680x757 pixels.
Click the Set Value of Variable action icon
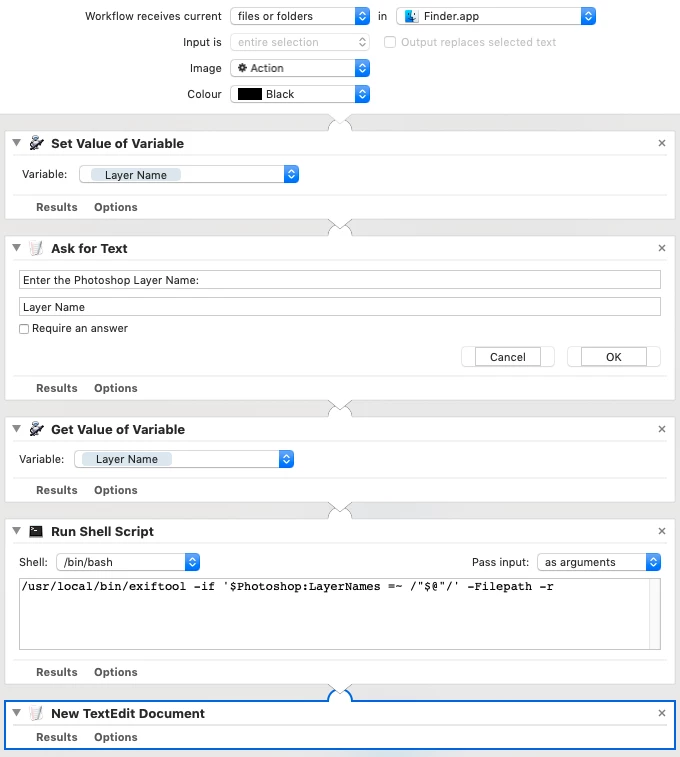pos(36,143)
